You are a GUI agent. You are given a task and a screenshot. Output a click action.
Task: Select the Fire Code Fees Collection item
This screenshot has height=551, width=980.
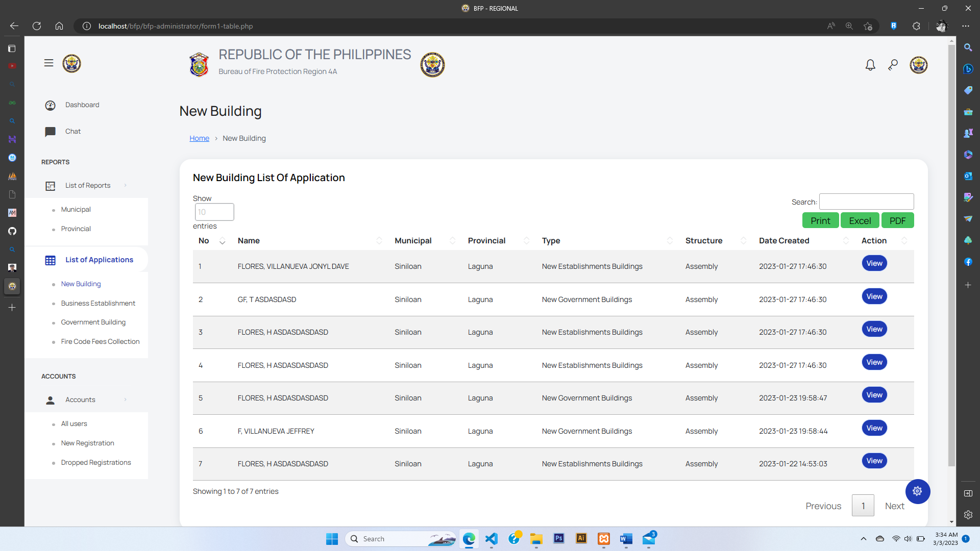point(100,342)
